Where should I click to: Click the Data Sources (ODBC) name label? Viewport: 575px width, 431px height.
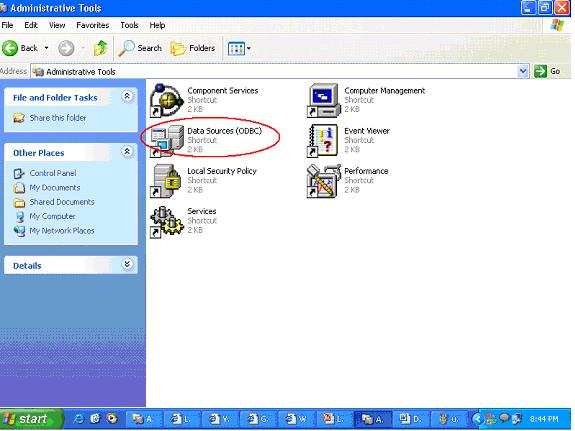click(x=224, y=131)
